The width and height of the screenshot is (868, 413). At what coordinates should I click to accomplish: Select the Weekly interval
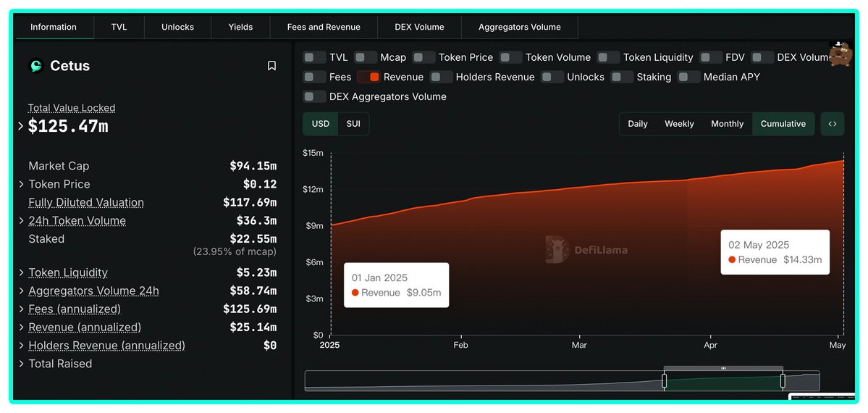click(679, 124)
